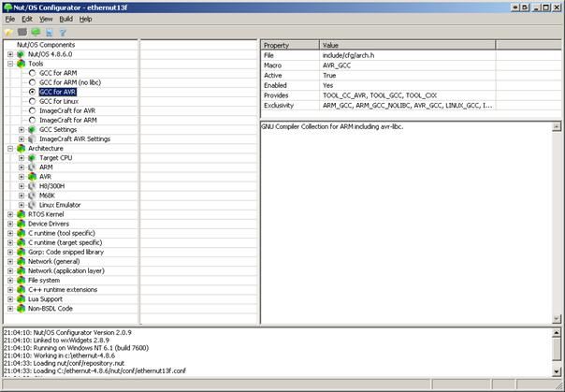Click the Property column header
This screenshot has width=565, height=392.
(x=290, y=46)
